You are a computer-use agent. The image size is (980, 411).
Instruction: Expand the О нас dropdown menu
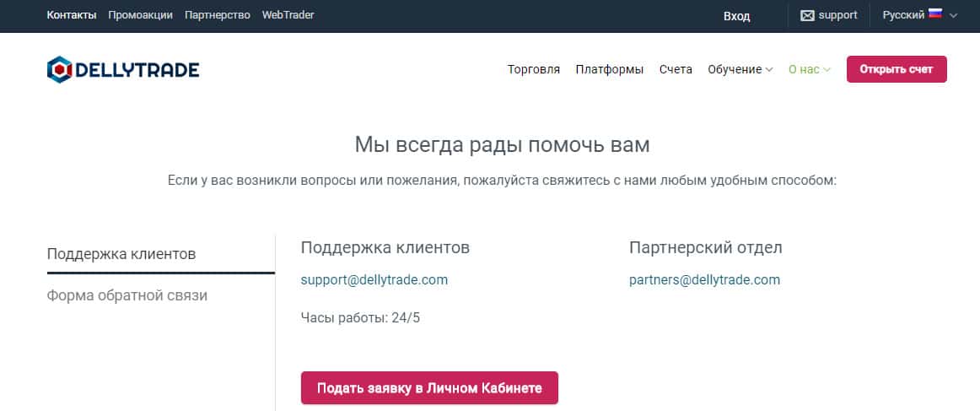click(x=810, y=69)
